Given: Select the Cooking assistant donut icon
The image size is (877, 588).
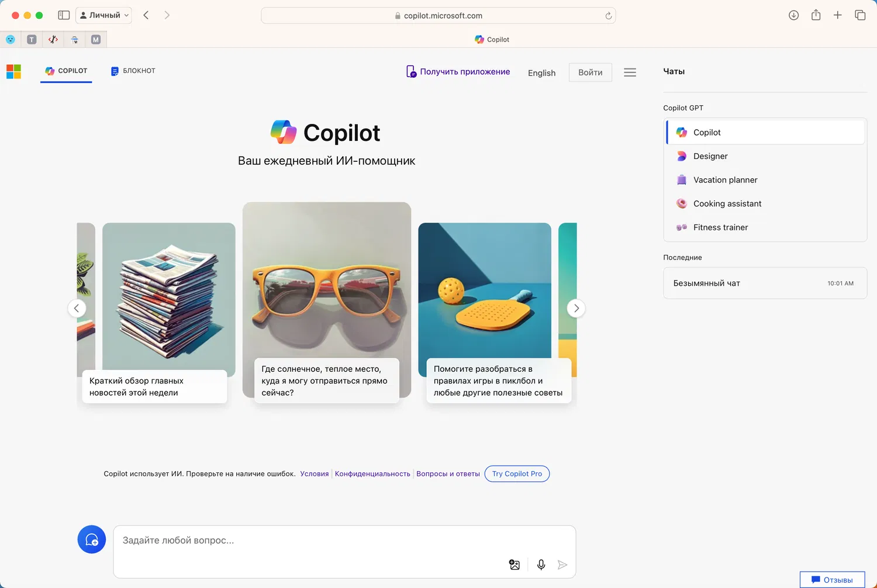Looking at the screenshot, I should [682, 203].
